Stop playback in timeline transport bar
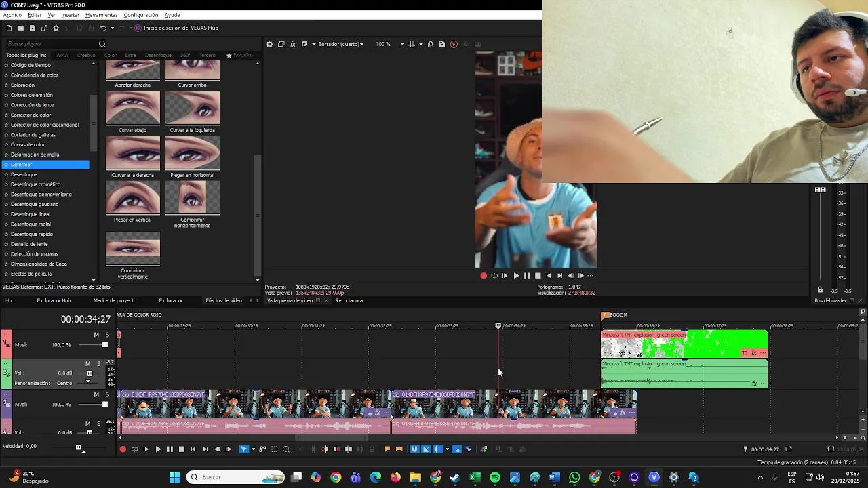868x488 pixels. click(181, 449)
